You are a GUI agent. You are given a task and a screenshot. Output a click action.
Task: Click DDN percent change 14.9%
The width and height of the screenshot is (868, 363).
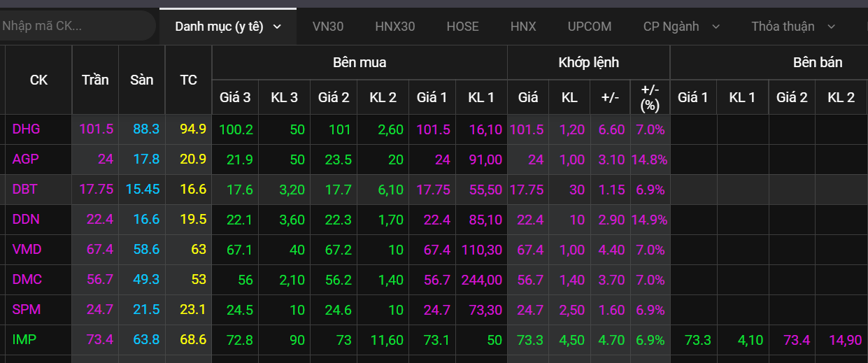[649, 219]
